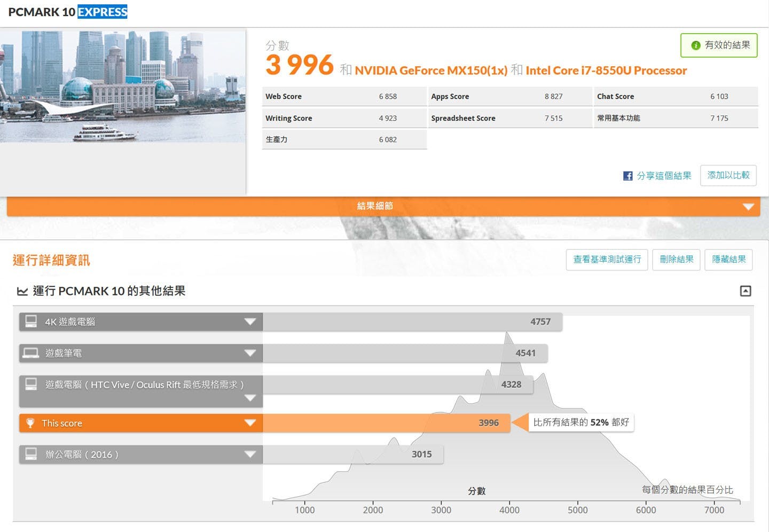Expand the 辦公電腦 (2016) dropdown arrow
The height and width of the screenshot is (532, 769).
point(250,455)
